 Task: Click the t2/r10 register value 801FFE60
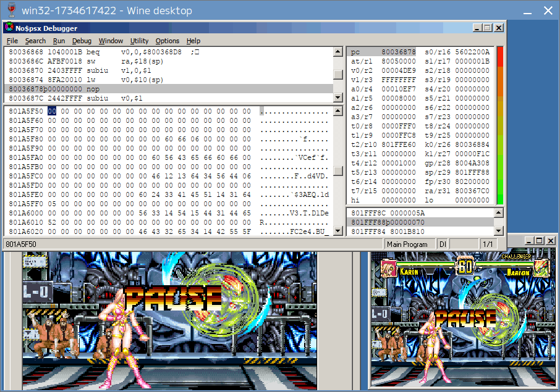pyautogui.click(x=399, y=145)
